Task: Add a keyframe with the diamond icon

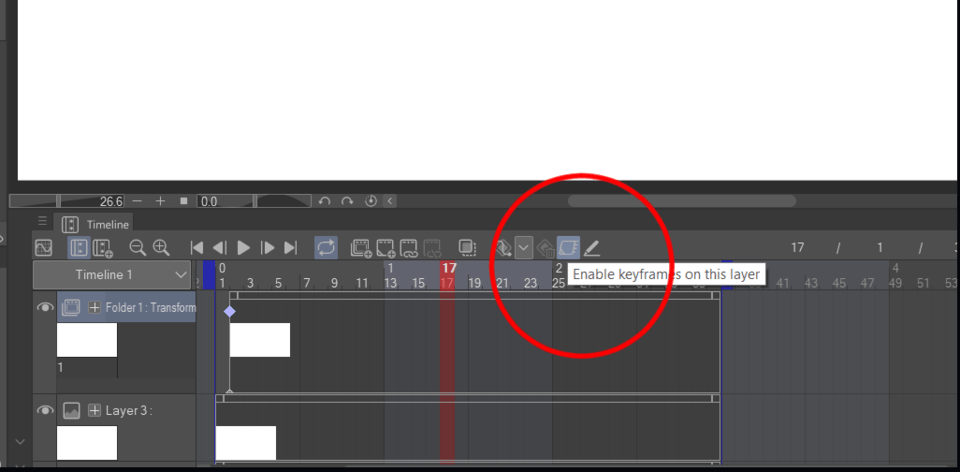Action: click(503, 248)
